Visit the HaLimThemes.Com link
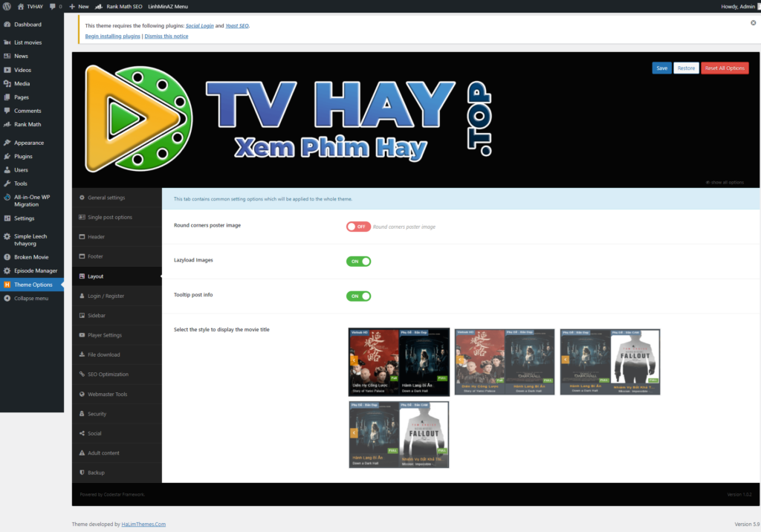This screenshot has height=532, width=761. pyautogui.click(x=143, y=525)
